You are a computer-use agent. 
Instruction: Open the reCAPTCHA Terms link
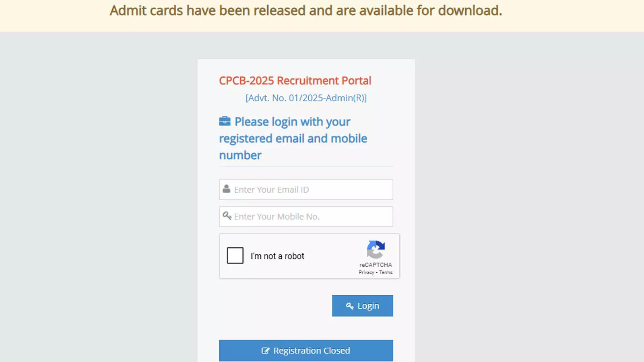coord(386,272)
